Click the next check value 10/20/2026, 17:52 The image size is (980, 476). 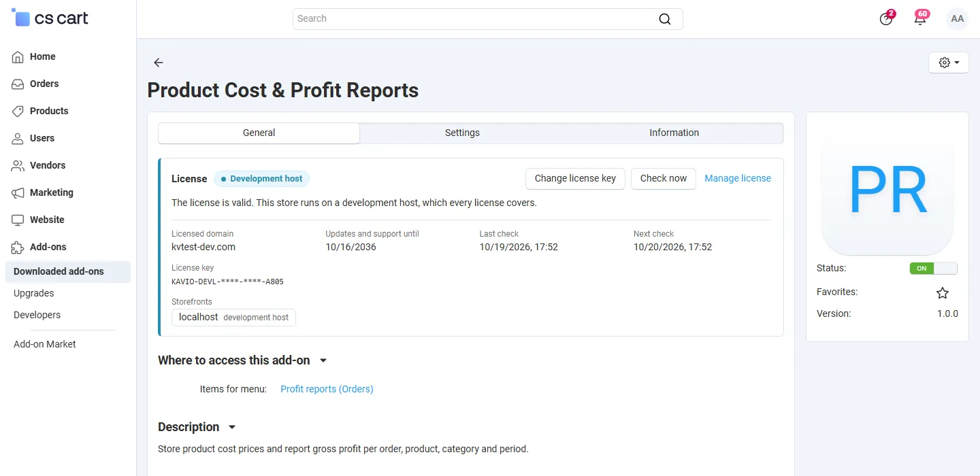click(x=672, y=248)
